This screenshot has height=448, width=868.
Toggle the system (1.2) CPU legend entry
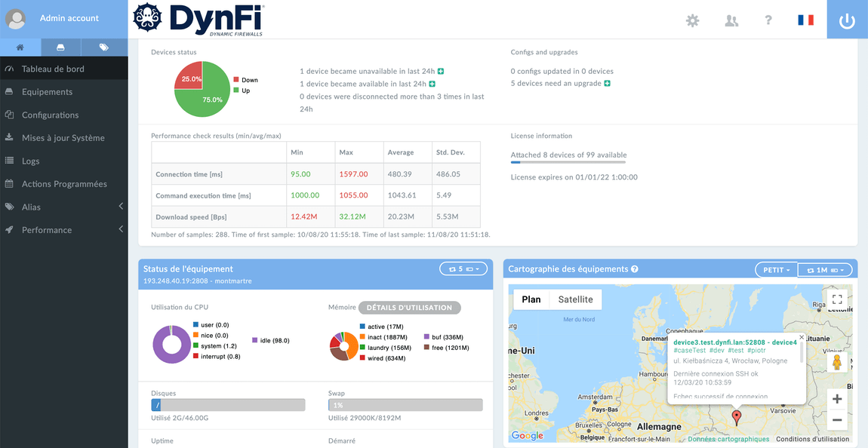(x=215, y=345)
